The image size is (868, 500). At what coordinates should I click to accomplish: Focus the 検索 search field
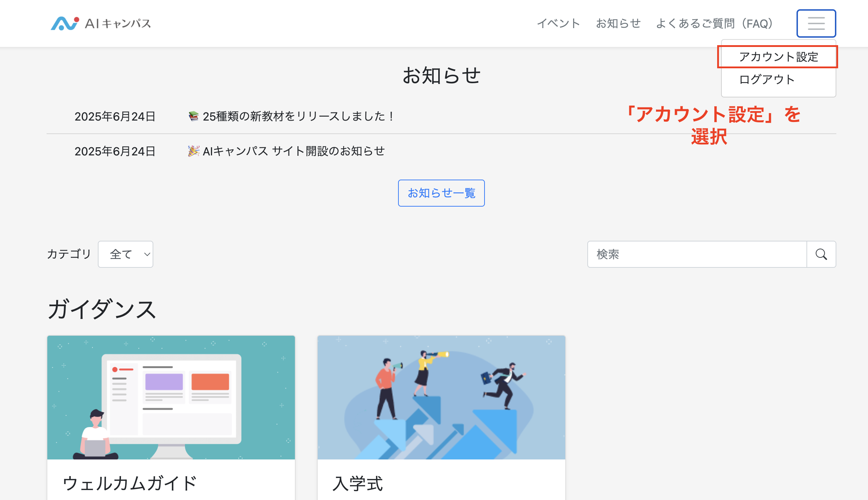pyautogui.click(x=697, y=254)
